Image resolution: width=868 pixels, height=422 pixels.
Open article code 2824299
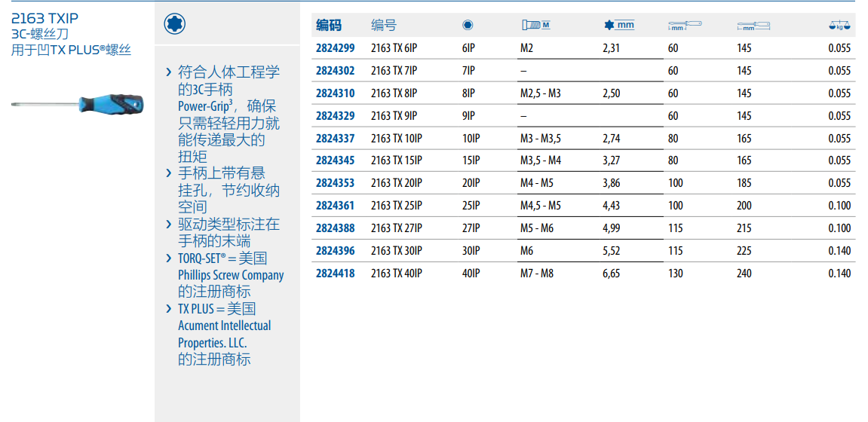pos(335,48)
